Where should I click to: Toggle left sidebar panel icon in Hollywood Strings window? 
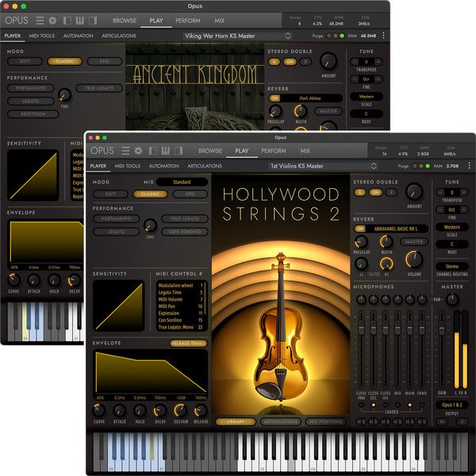(x=153, y=151)
